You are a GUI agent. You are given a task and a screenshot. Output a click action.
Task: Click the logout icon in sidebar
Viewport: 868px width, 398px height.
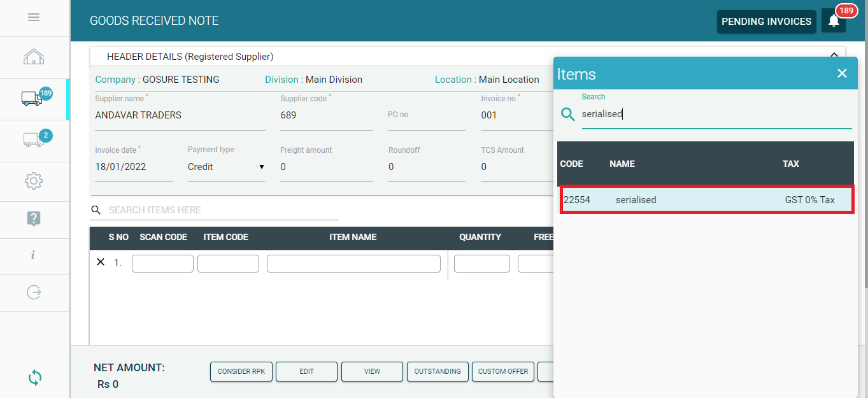coord(34,292)
